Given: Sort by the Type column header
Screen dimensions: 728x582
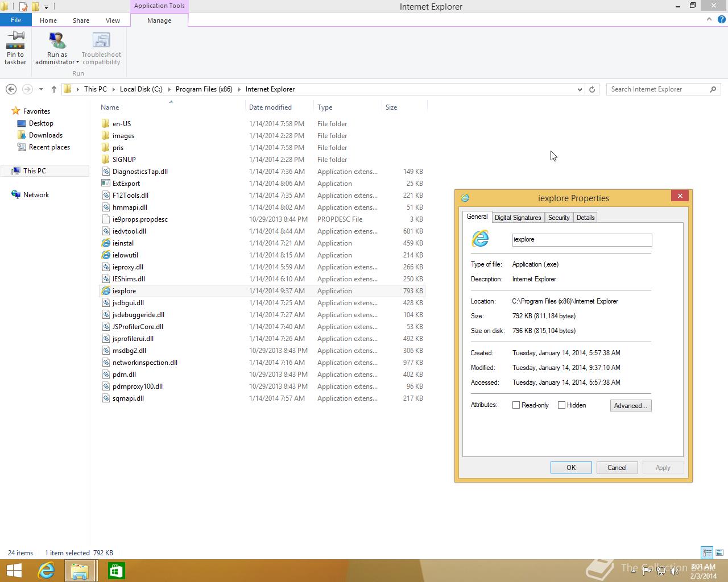Looking at the screenshot, I should [348, 107].
